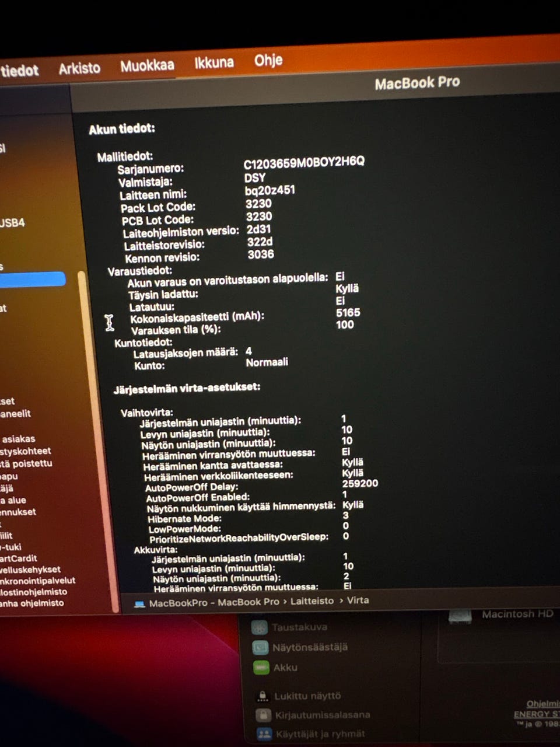Click the 'Hibernate Mode:' label
Viewport: 560px width, 747px height.
(x=184, y=519)
